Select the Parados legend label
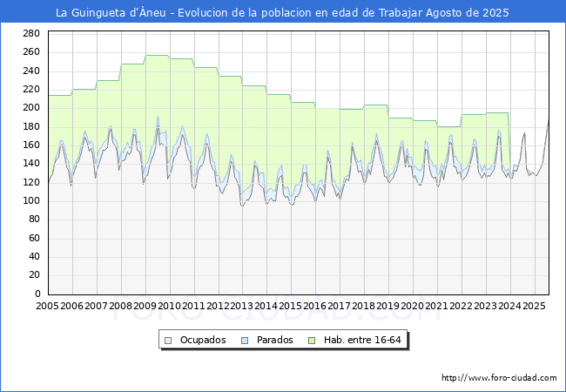Image resolution: width=566 pixels, height=392 pixels. [274, 340]
